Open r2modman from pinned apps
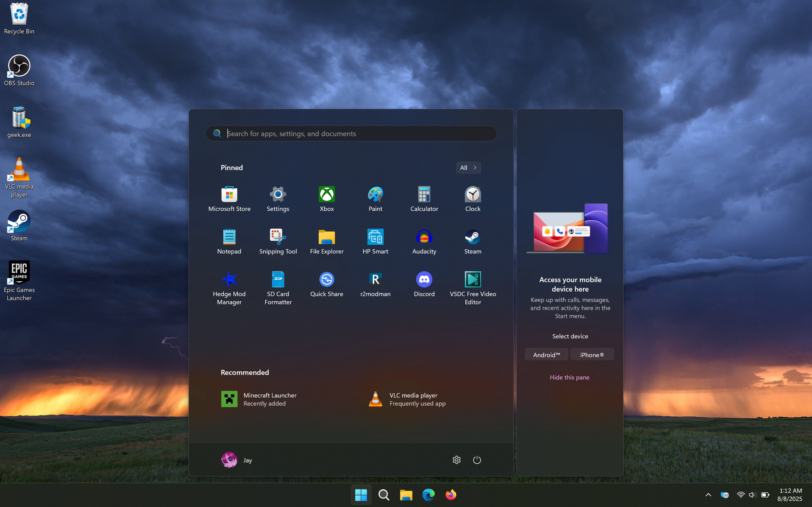Image resolution: width=812 pixels, height=507 pixels. click(375, 284)
